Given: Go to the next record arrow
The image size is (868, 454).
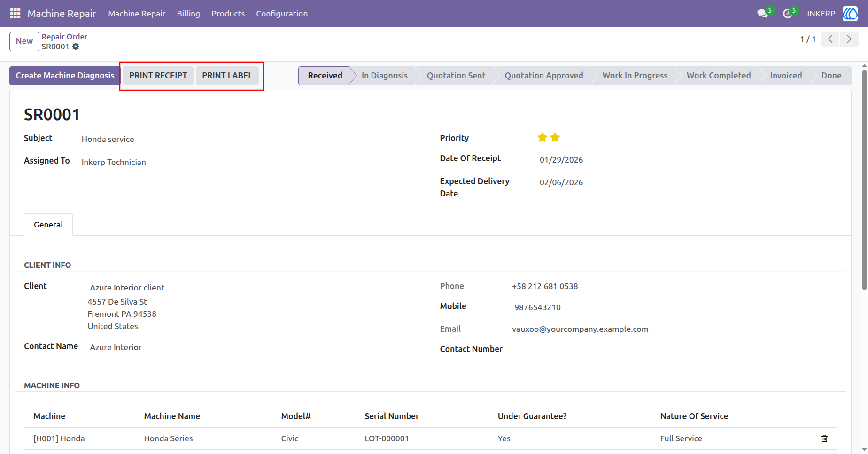Looking at the screenshot, I should tap(849, 39).
